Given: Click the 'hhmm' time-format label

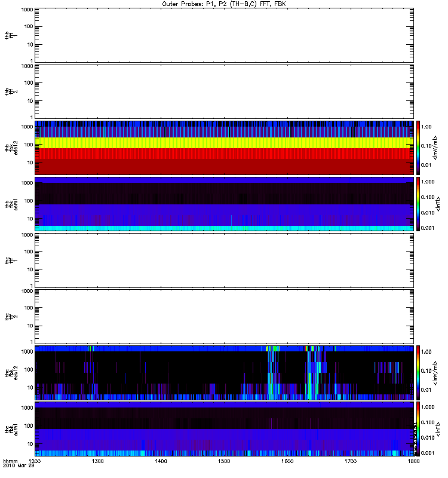Looking at the screenshot, I should pyautogui.click(x=10, y=461).
